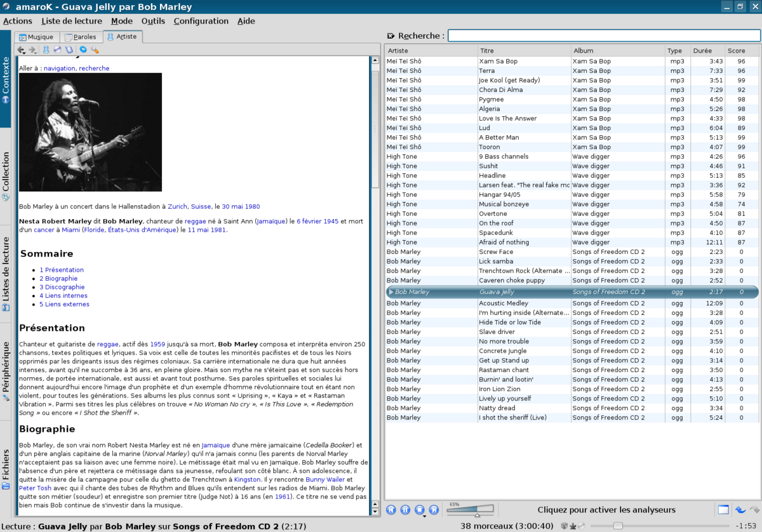
Task: Undo last playlist change
Action: pos(740,510)
